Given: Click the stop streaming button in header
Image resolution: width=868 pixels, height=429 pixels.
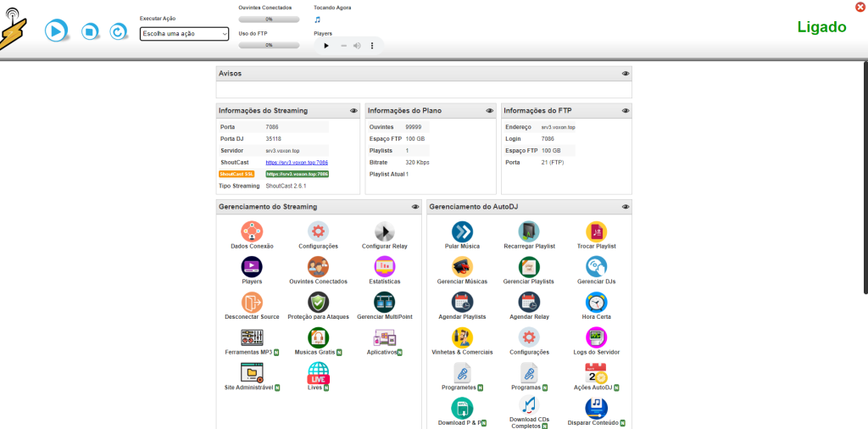Looking at the screenshot, I should point(88,31).
